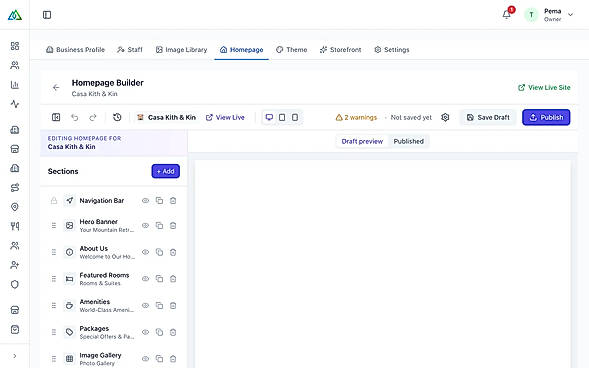Switch to tablet preview mode
This screenshot has width=589, height=368.
pyautogui.click(x=282, y=118)
